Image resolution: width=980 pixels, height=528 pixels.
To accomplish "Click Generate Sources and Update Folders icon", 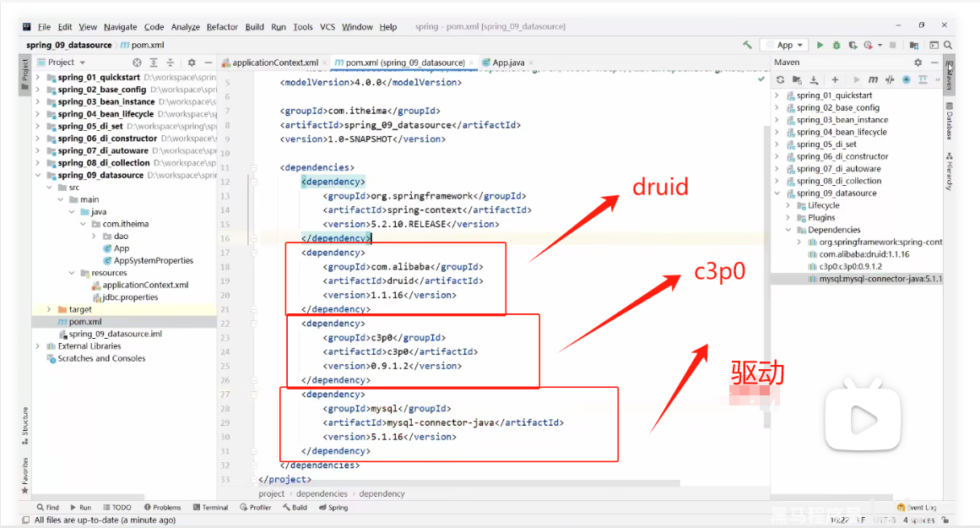I will coord(797,79).
